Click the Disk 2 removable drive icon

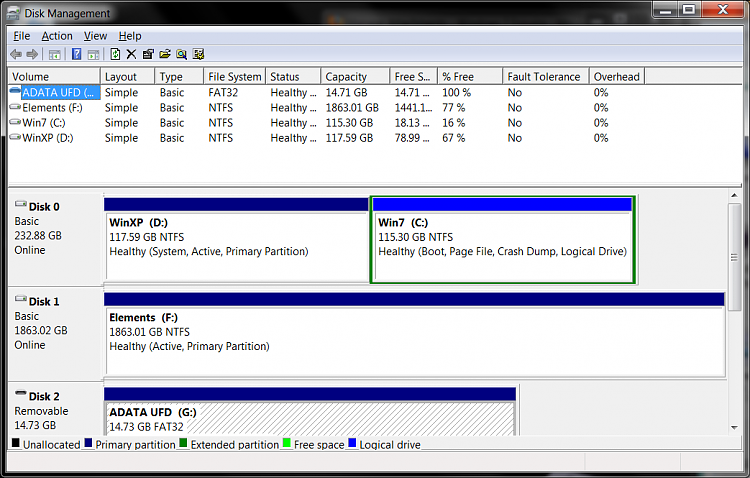[21, 393]
